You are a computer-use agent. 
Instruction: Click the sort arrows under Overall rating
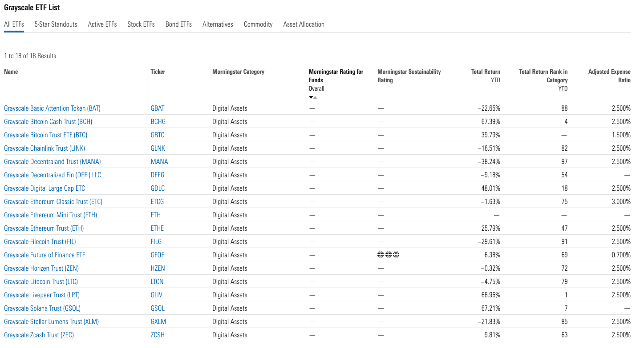pyautogui.click(x=313, y=97)
